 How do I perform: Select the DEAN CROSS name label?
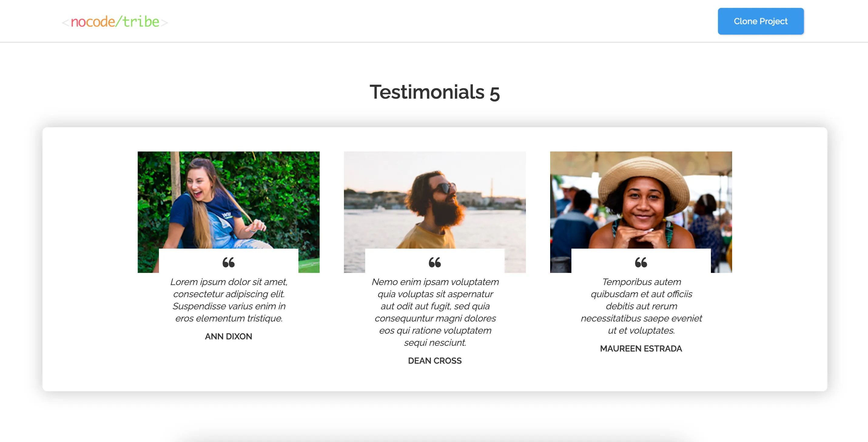click(x=434, y=361)
